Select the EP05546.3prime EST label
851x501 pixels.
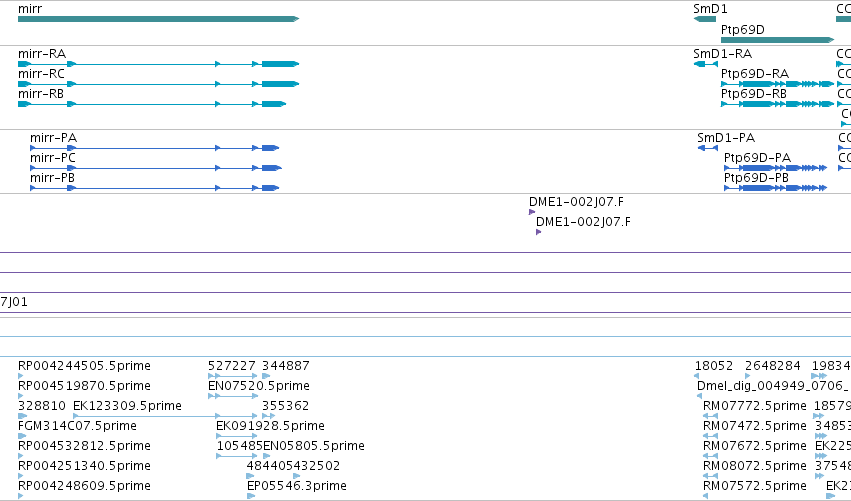tap(297, 486)
